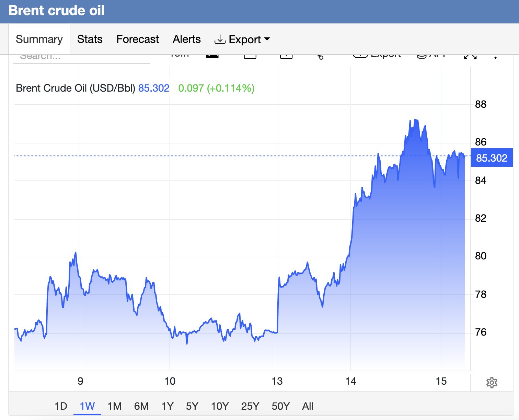Go to the Alerts tab

(186, 39)
